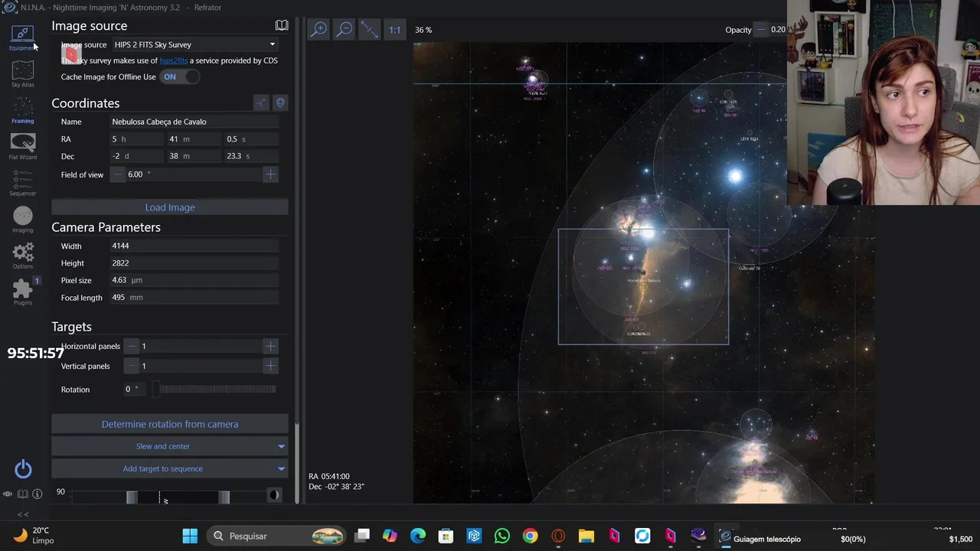Screen dimensions: 980x551
Task: Zoom out of the sky image
Action: tap(345, 30)
